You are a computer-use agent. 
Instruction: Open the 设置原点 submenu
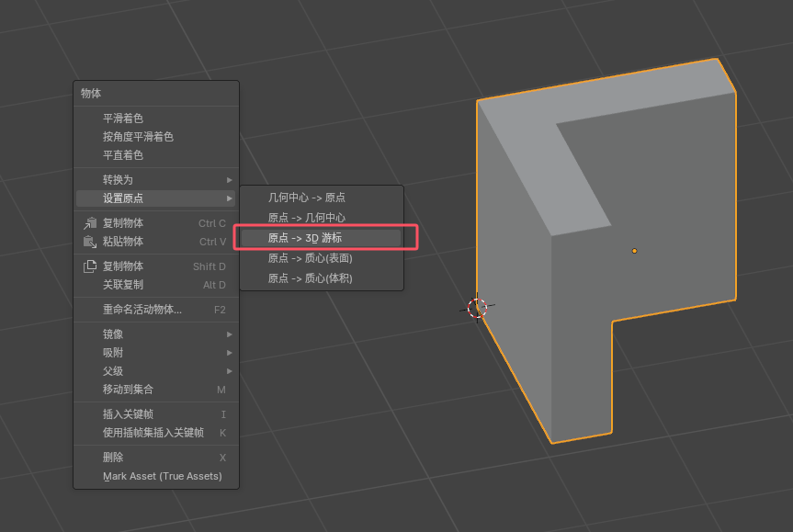point(156,198)
